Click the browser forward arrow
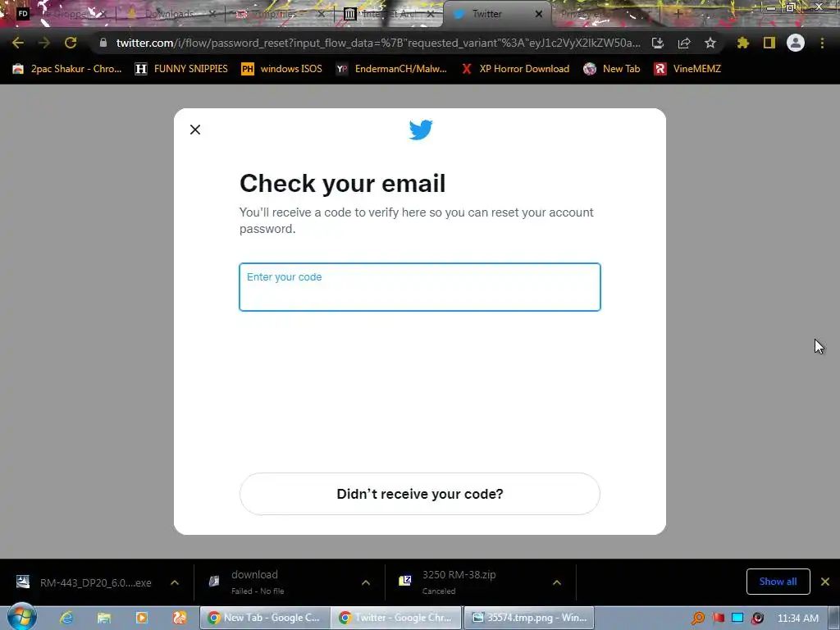Viewport: 840px width, 630px height. click(x=44, y=43)
